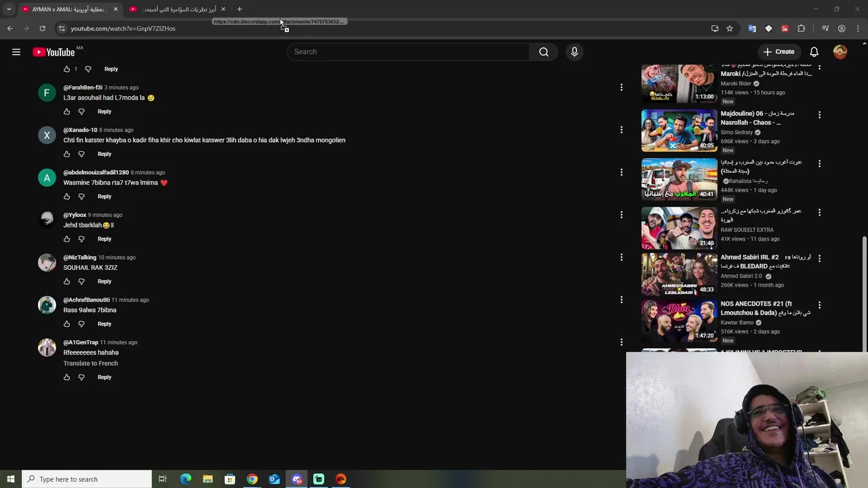Open a new browser tab
The width and height of the screenshot is (868, 488).
point(239,9)
